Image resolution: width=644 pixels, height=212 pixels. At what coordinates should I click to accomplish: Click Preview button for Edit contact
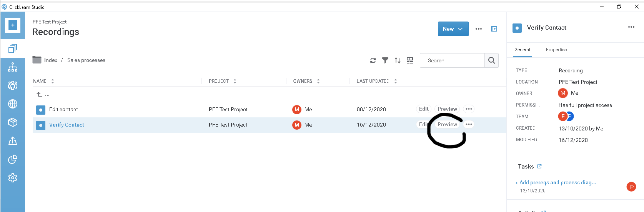447,109
